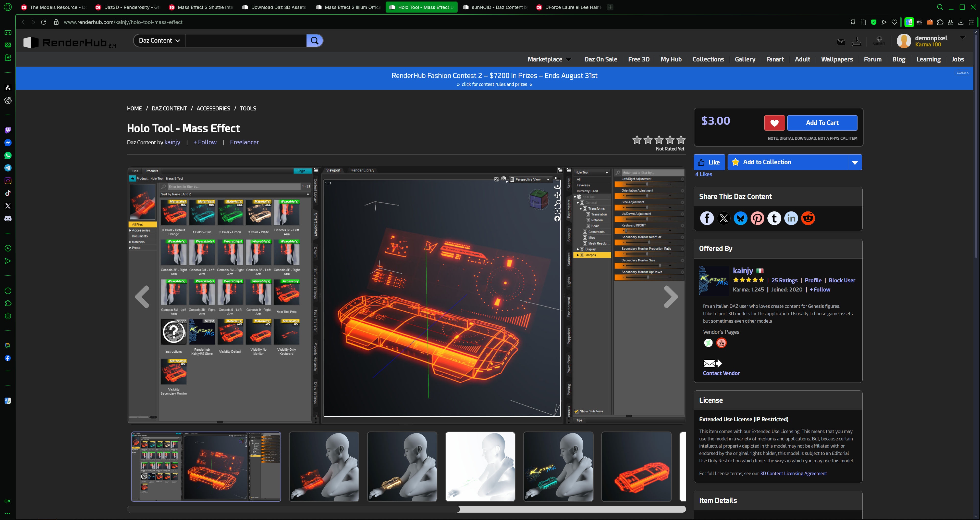
Task: Expand the Add to Collection dropdown arrow
Action: [854, 162]
